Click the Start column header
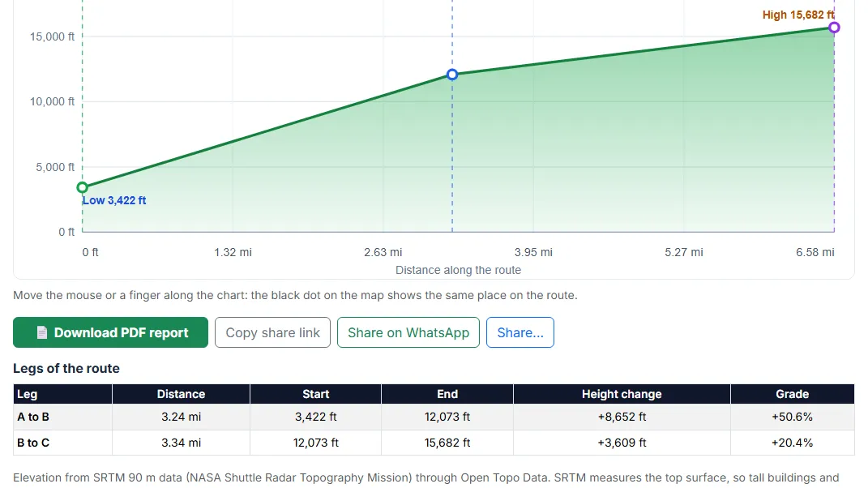Viewport: 868px width, 488px height. 315,394
